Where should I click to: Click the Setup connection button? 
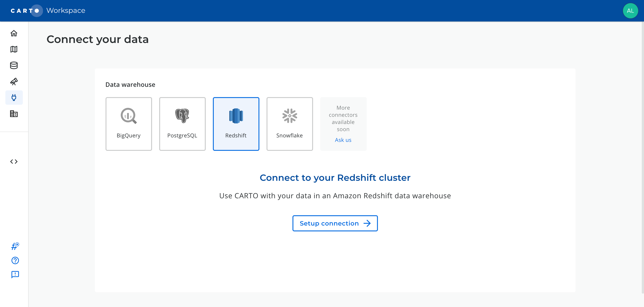click(x=335, y=223)
